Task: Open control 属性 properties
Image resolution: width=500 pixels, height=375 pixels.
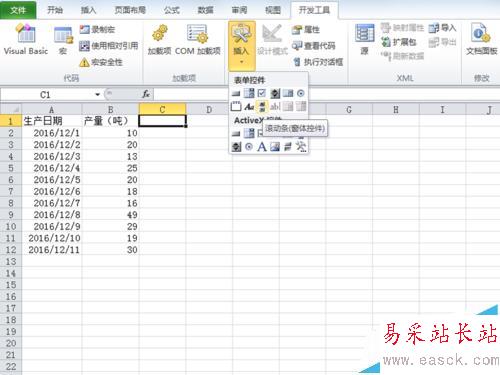Action: tap(306, 30)
